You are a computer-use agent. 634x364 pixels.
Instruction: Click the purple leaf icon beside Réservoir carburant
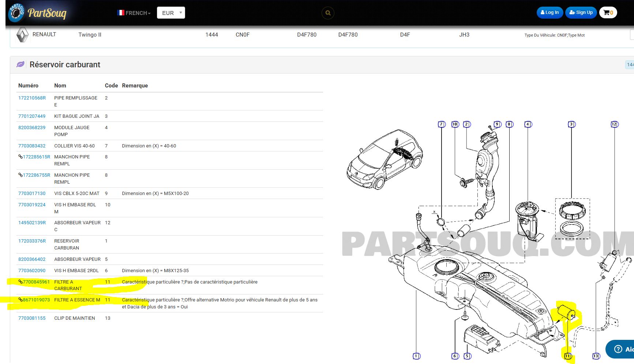pyautogui.click(x=20, y=64)
